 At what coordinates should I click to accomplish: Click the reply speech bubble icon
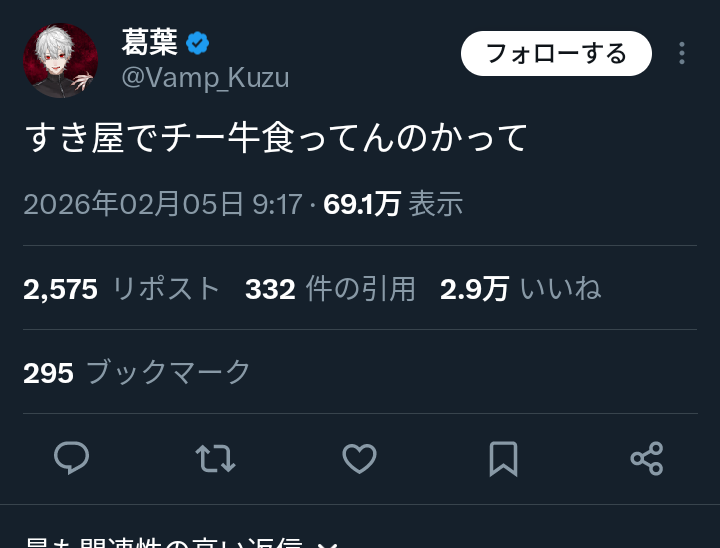pyautogui.click(x=72, y=458)
